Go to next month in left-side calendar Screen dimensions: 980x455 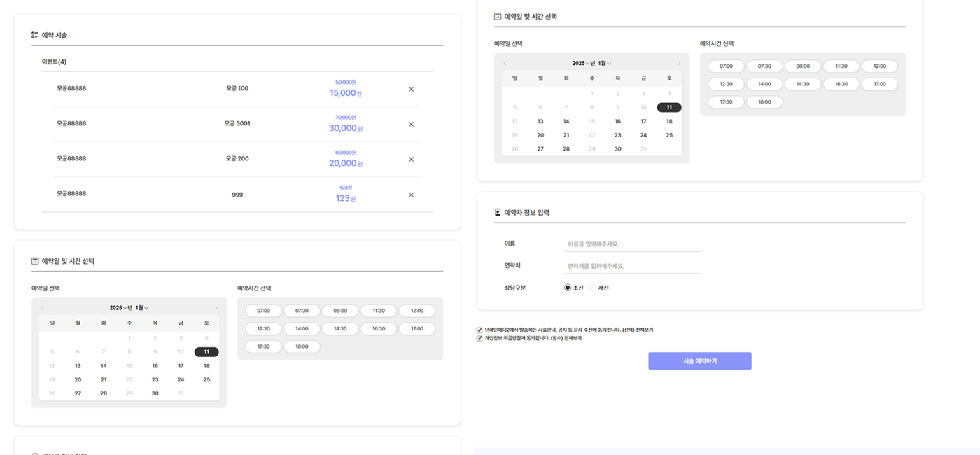[x=216, y=308]
